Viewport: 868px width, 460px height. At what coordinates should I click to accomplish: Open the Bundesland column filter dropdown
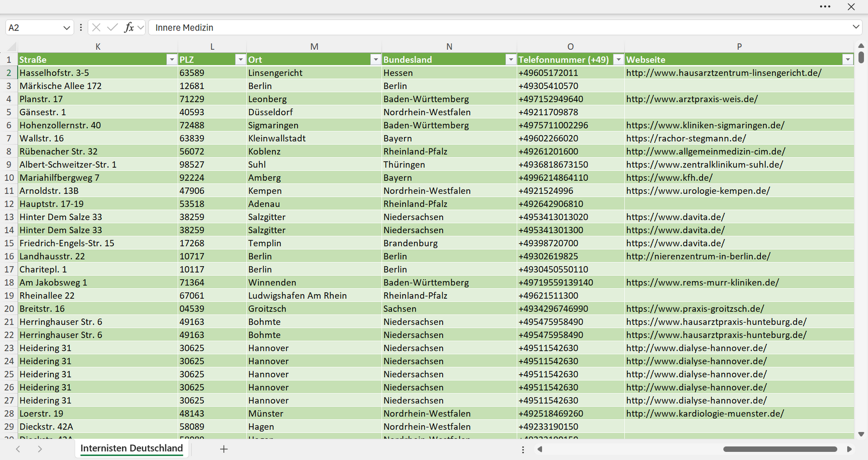coord(510,59)
